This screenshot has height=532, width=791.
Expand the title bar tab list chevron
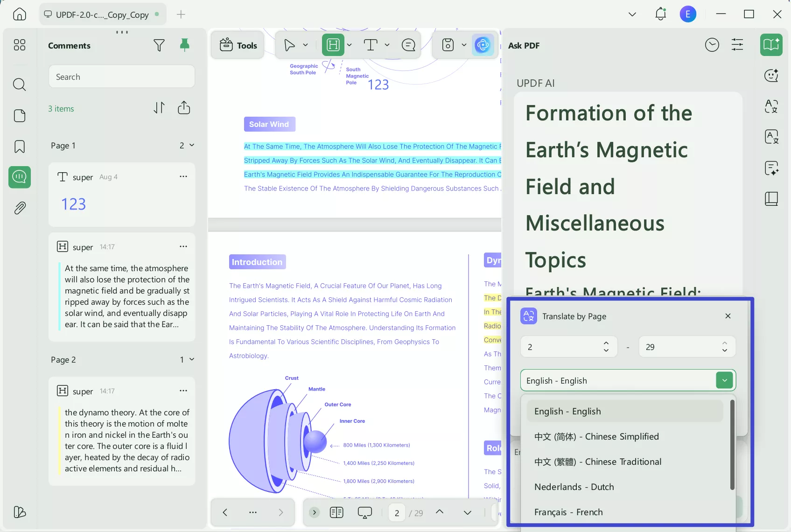tap(632, 14)
